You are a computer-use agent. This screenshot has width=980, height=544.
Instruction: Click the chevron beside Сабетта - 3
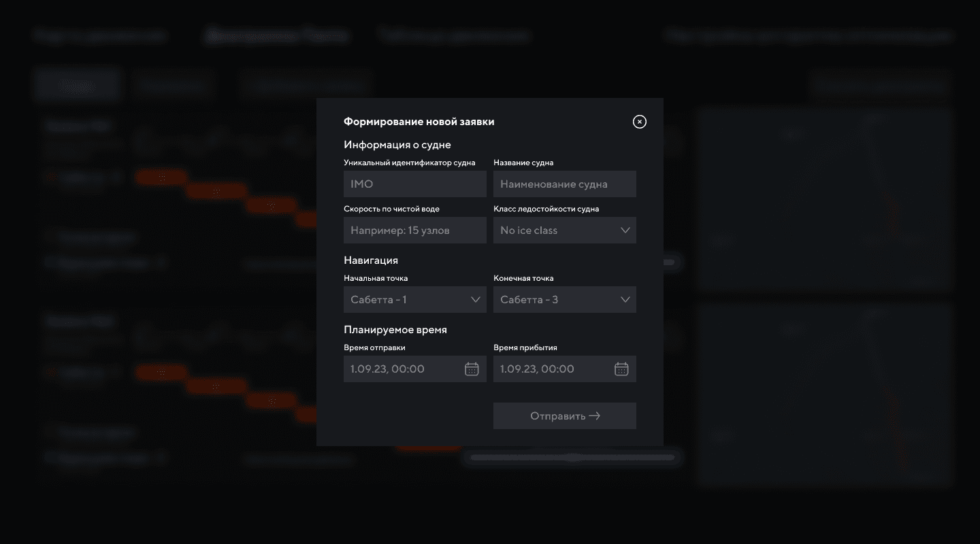pos(625,299)
